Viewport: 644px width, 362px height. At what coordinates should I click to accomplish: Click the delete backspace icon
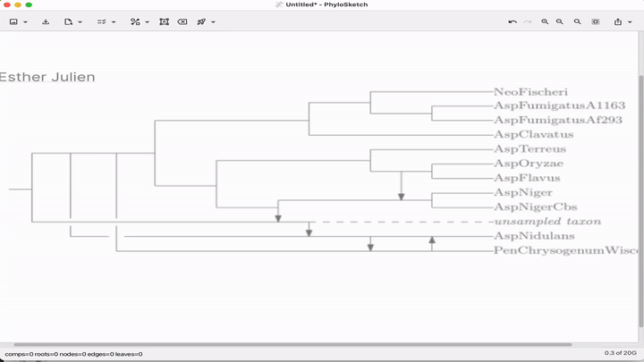click(182, 21)
